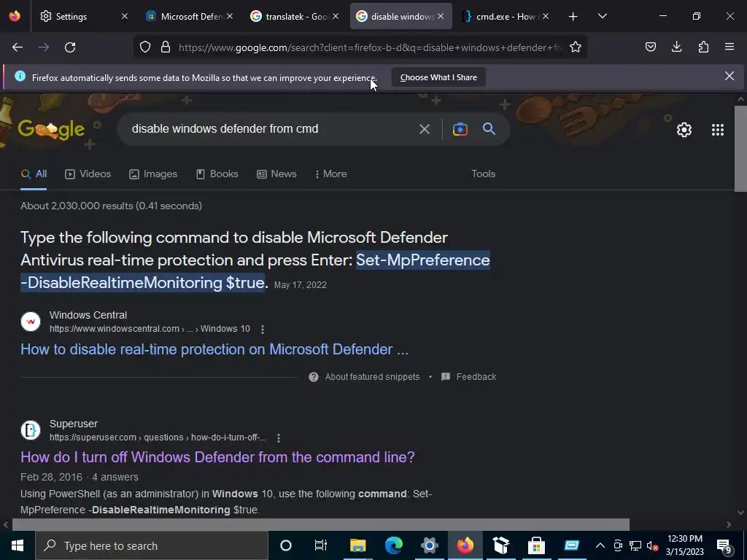The height and width of the screenshot is (560, 747).
Task: Show site security padlock information
Action: tap(166, 47)
